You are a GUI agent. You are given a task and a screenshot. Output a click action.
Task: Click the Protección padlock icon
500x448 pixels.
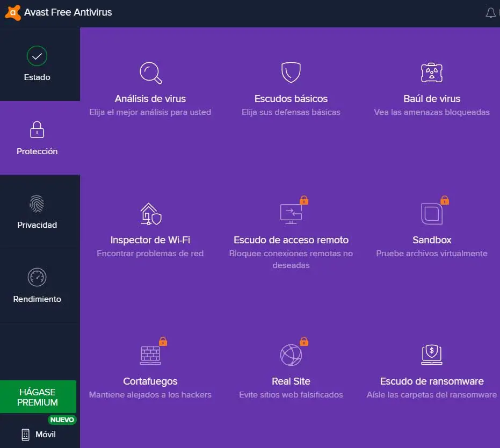(x=37, y=129)
